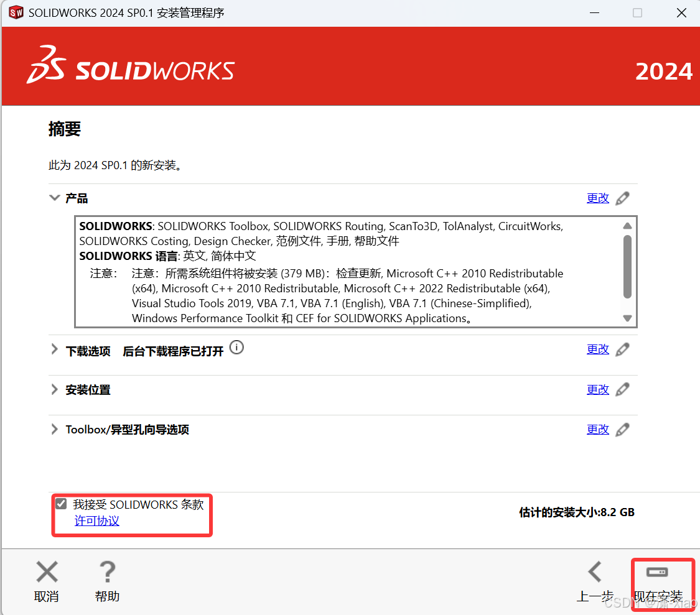Click the SOLIDWORKS 语言: 英文, 简体中文 line

click(168, 256)
